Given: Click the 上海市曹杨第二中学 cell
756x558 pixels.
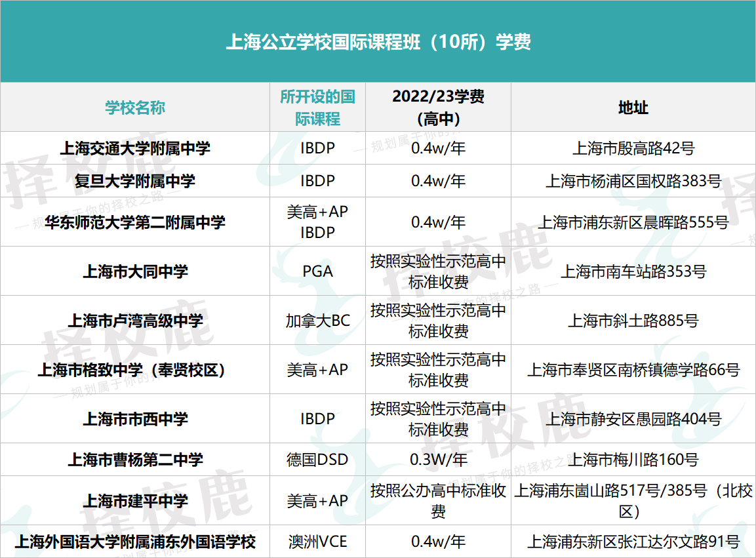Looking at the screenshot, I should coord(135,460).
